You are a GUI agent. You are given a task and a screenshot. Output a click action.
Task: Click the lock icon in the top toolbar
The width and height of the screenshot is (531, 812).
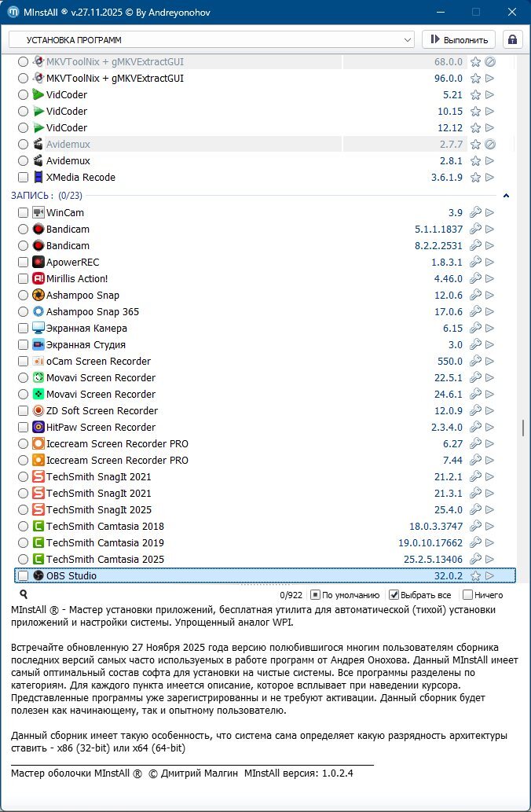click(x=513, y=39)
